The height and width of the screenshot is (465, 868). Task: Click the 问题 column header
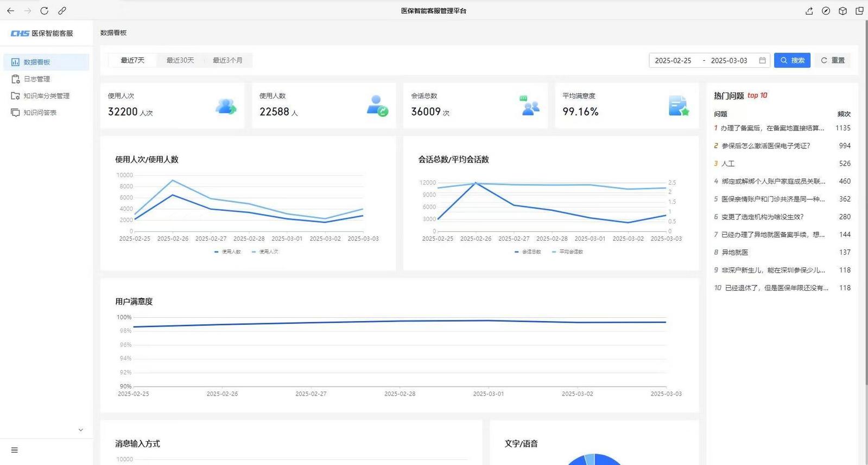pyautogui.click(x=720, y=114)
